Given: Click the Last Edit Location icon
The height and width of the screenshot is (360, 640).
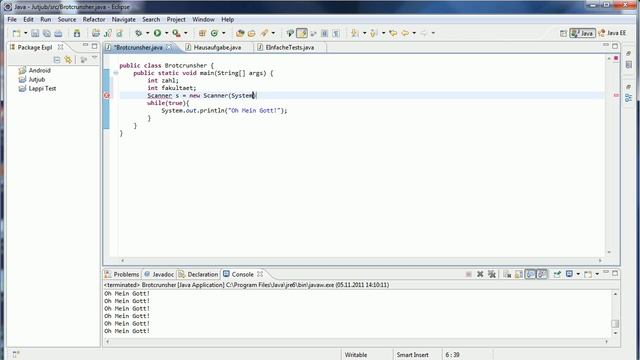Looking at the screenshot, I should [x=393, y=33].
